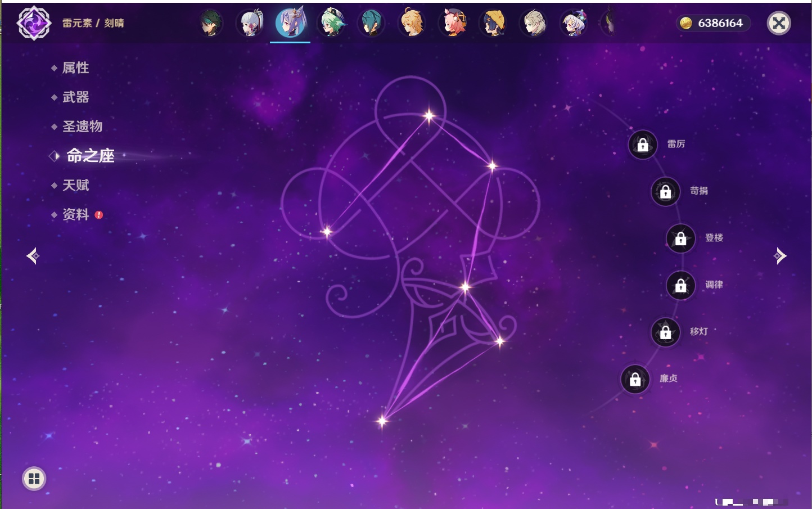Select the locked 登楼 constellation node
This screenshot has width=812, height=509.
(680, 238)
